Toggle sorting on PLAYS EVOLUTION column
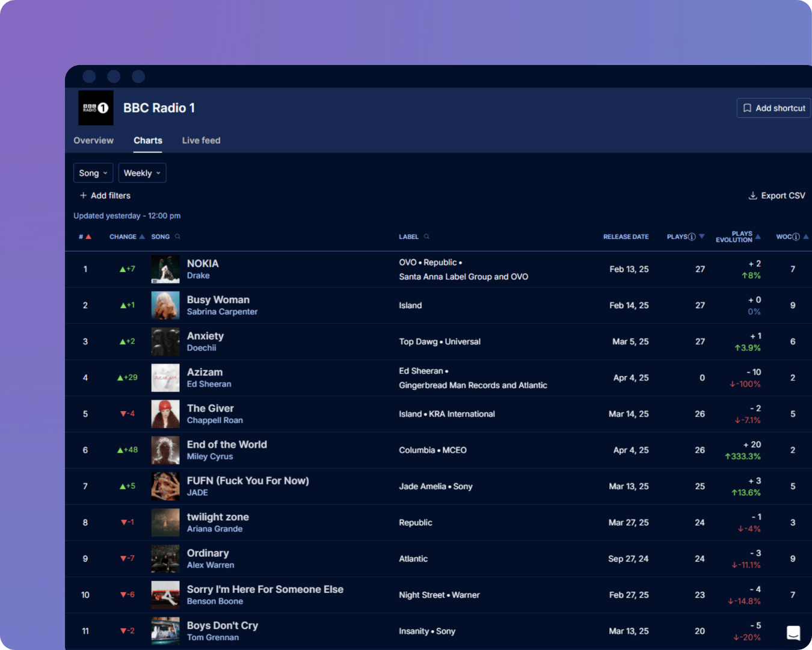 click(758, 237)
